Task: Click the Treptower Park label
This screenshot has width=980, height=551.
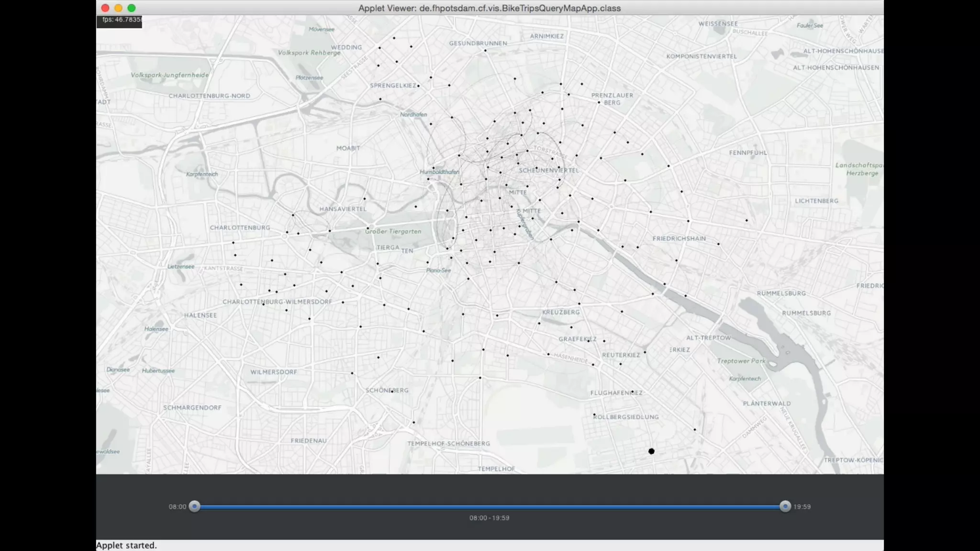Action: [741, 361]
